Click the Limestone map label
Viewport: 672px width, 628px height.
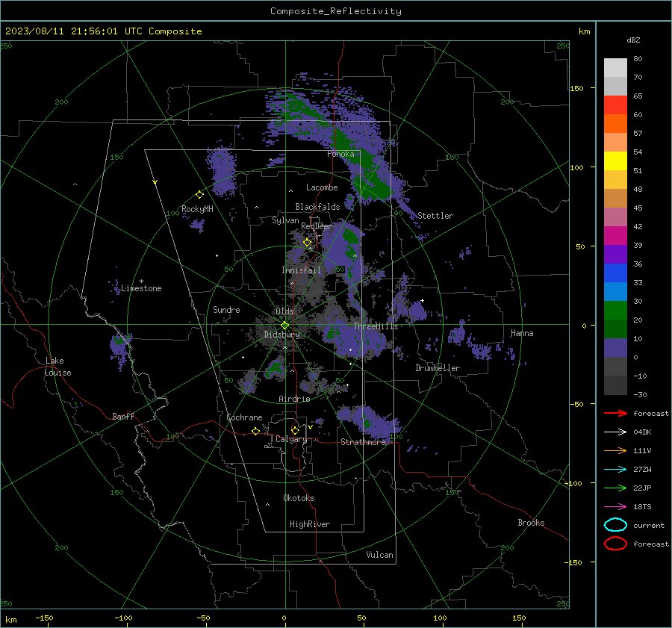point(141,288)
